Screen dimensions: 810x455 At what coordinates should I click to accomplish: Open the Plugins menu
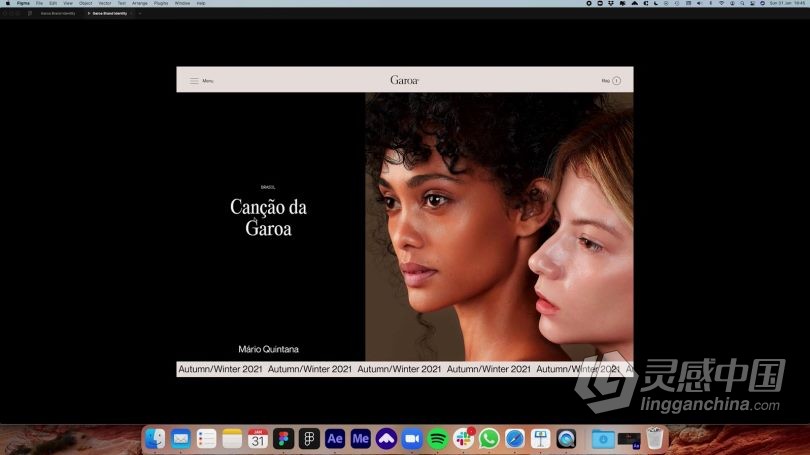(x=161, y=3)
